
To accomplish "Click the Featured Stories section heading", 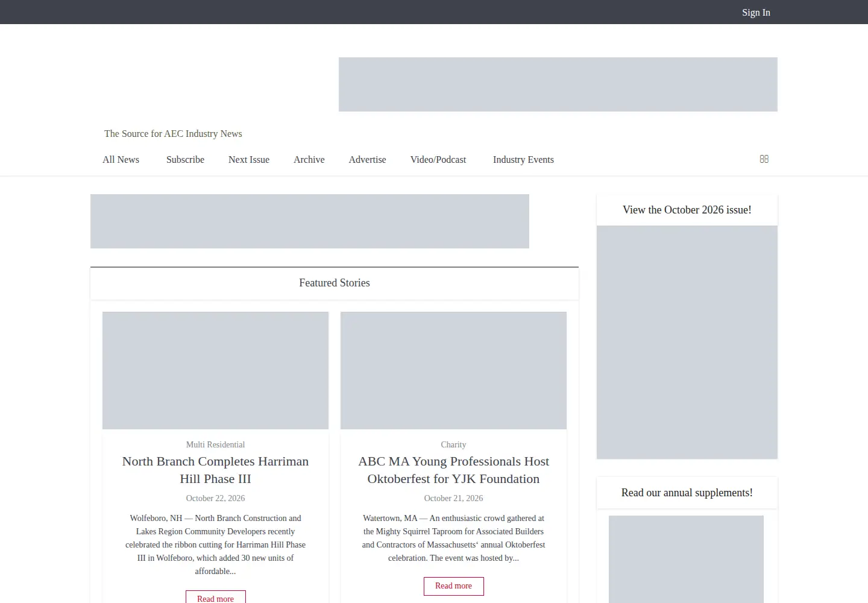I will point(335,283).
